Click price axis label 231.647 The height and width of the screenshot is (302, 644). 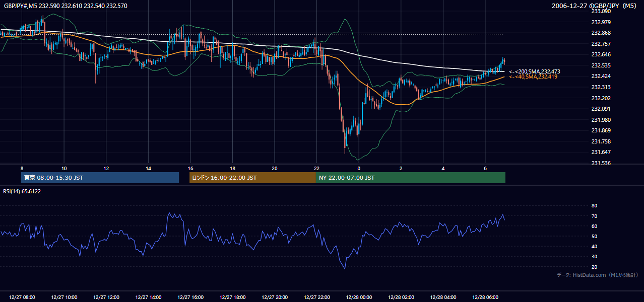pos(601,152)
